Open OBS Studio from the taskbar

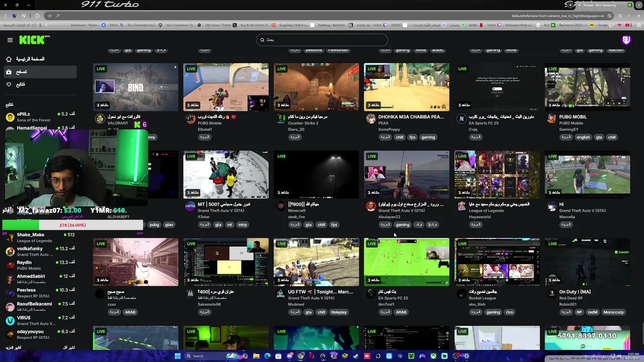pos(455,356)
